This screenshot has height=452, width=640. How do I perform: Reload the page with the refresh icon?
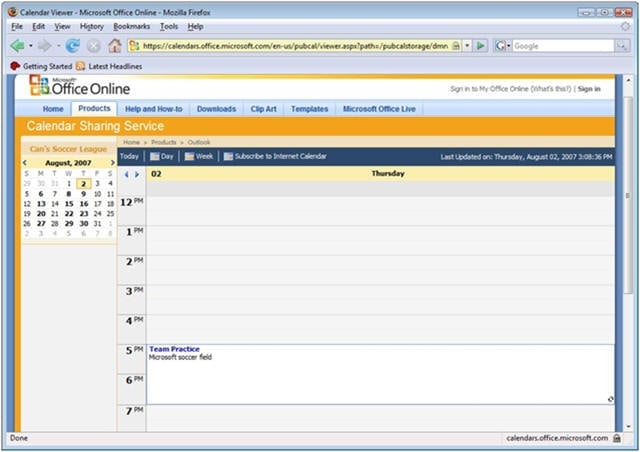[x=73, y=46]
